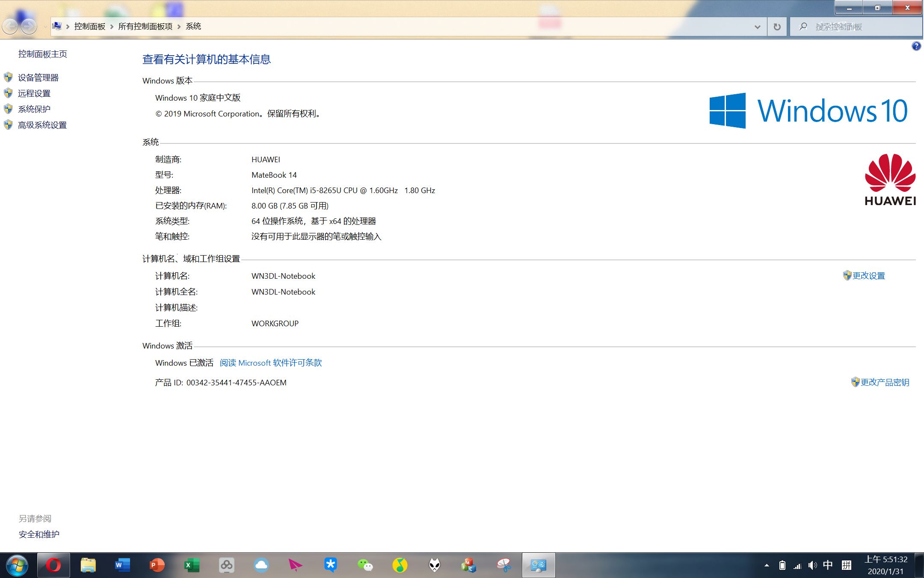
Task: Open WeChat from the taskbar
Action: click(365, 565)
